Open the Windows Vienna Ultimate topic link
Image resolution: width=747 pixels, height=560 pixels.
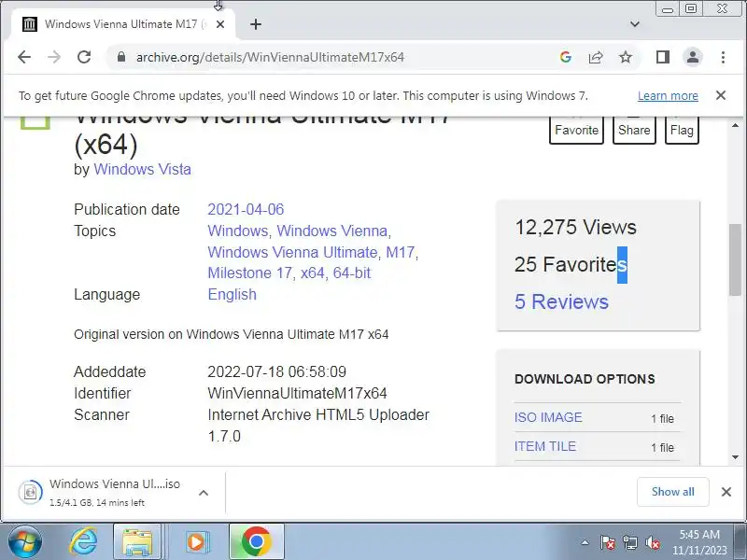pos(292,252)
